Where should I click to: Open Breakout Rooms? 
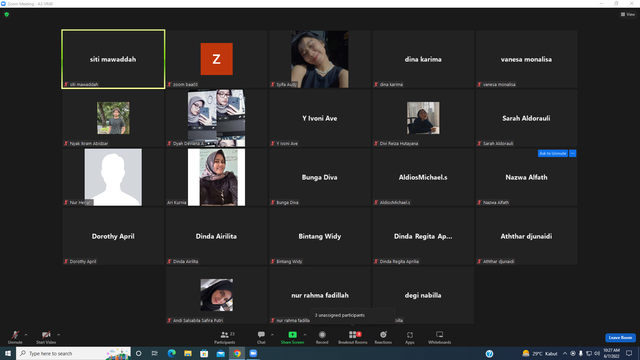tap(353, 337)
